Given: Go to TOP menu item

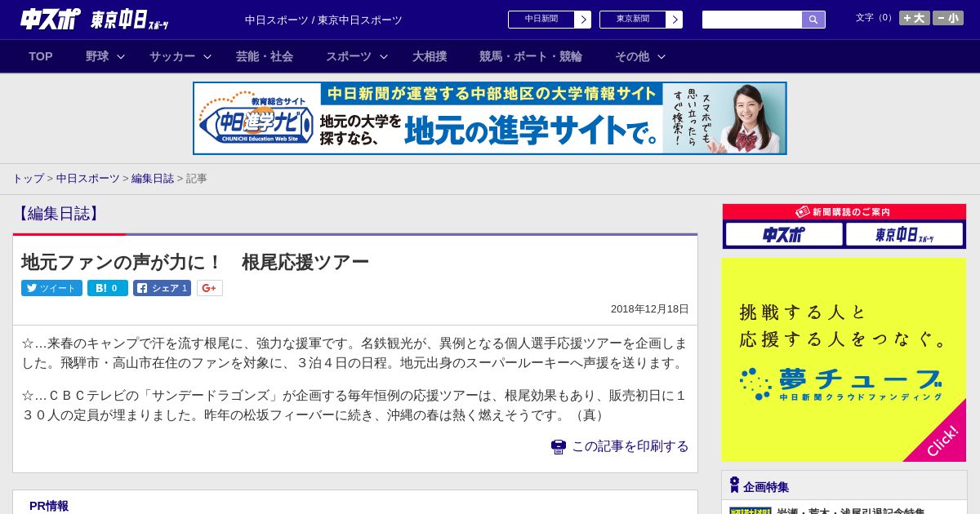Looking at the screenshot, I should [41, 56].
